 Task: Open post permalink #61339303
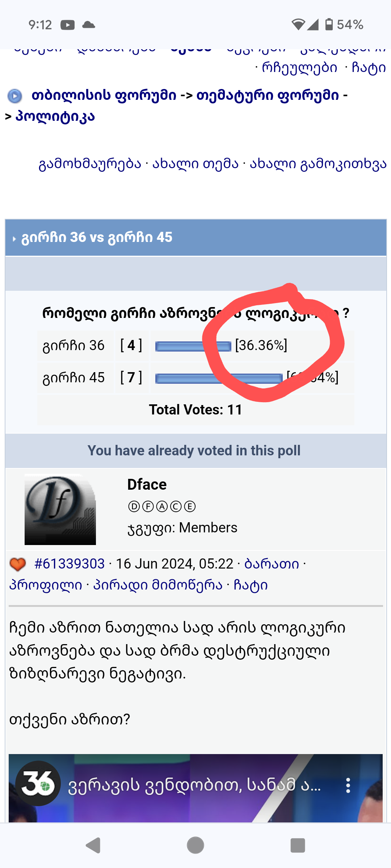(70, 564)
